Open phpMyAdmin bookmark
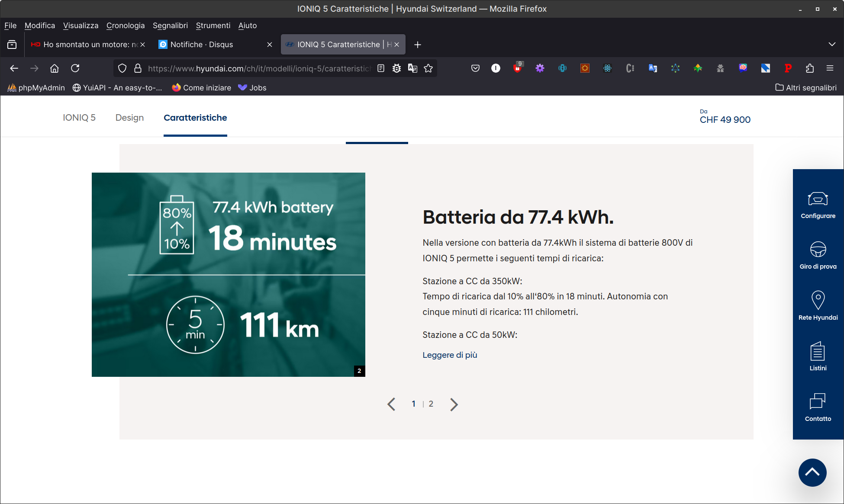Image resolution: width=844 pixels, height=504 pixels. [36, 88]
